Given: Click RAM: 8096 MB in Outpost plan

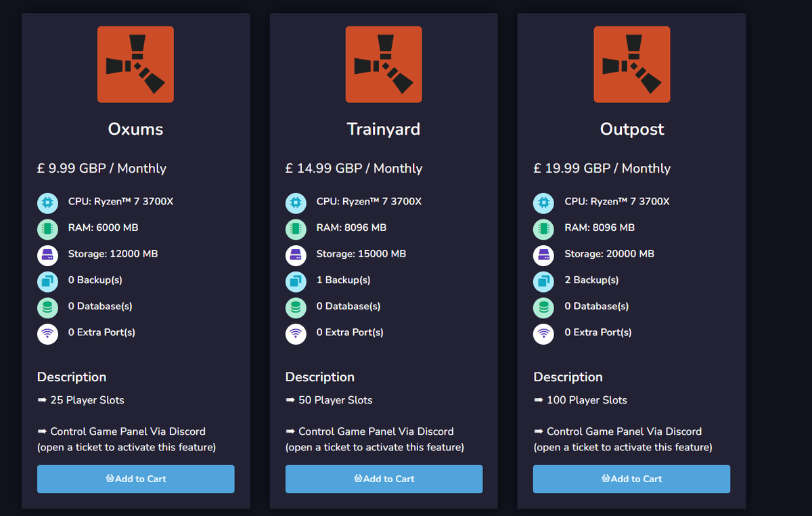Looking at the screenshot, I should pos(600,228).
